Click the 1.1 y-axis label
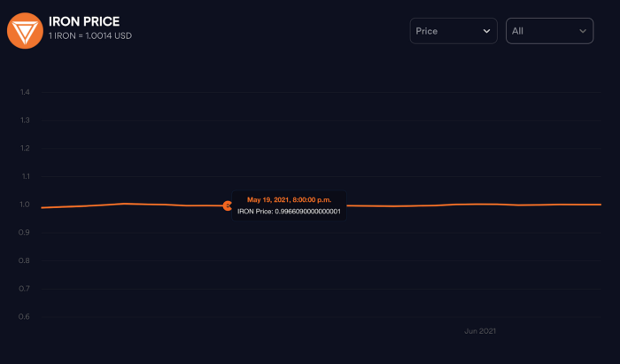This screenshot has width=620, height=364. (25, 176)
